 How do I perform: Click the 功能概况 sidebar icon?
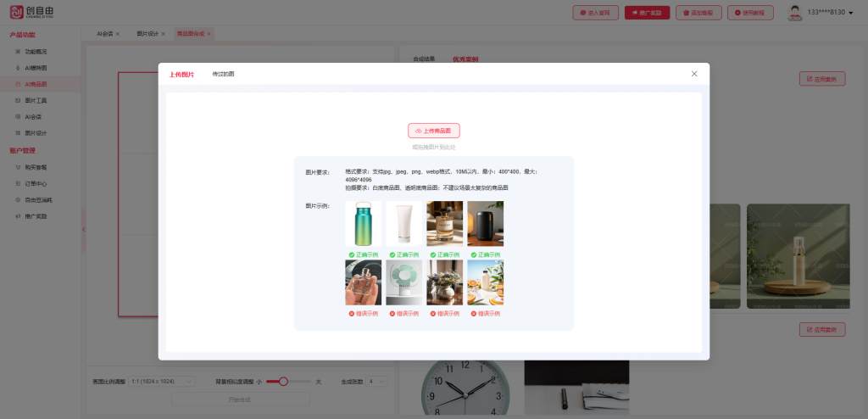coord(19,52)
